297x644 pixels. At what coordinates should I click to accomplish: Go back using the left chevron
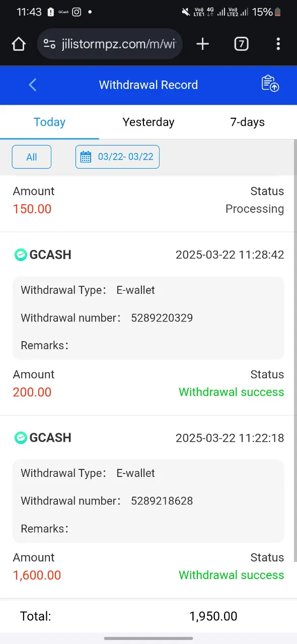[x=33, y=85]
